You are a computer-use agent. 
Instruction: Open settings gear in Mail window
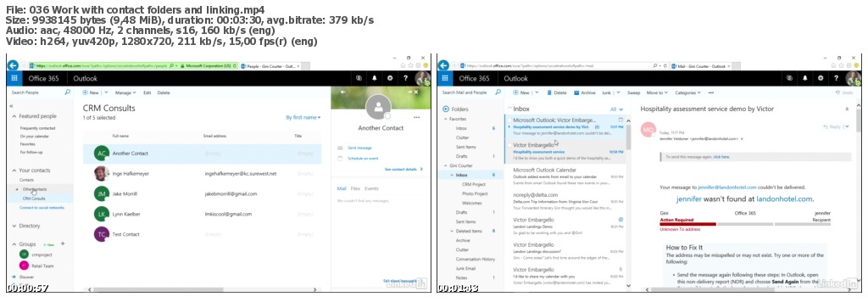821,79
